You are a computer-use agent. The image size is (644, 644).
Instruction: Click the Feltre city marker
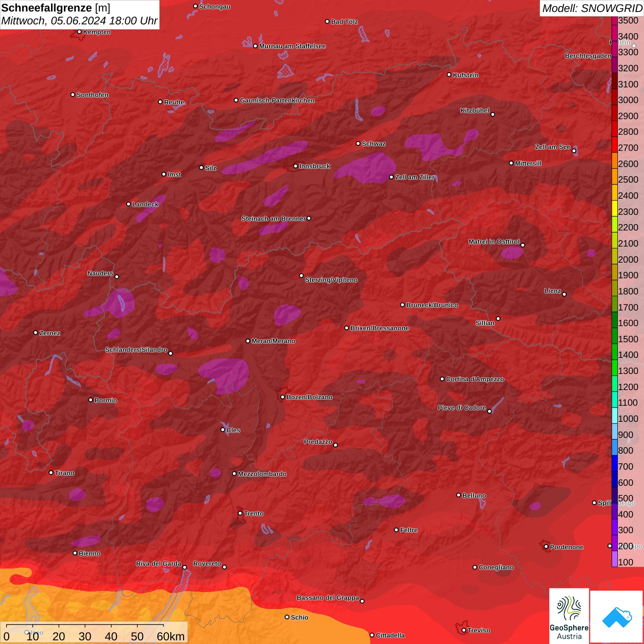pos(396,530)
